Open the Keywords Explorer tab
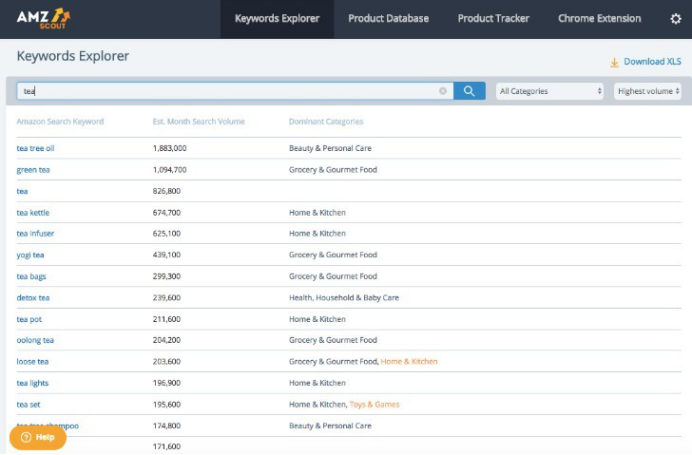692x455 pixels. point(277,19)
